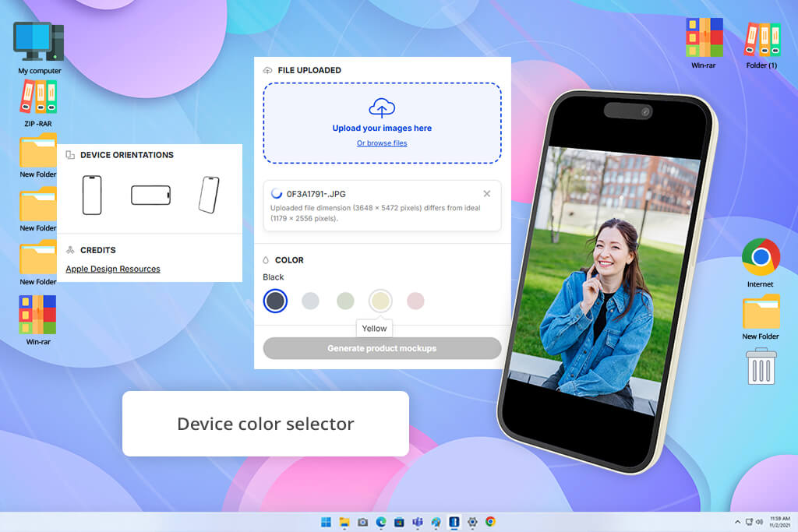Click the 0F3A1791-.JPG file name
This screenshot has height=532, width=798.
point(316,194)
